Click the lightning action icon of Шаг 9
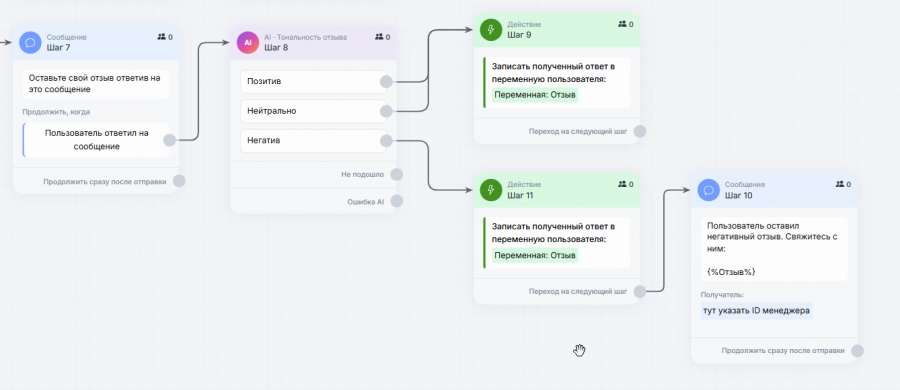This screenshot has height=390, width=900. point(491,30)
